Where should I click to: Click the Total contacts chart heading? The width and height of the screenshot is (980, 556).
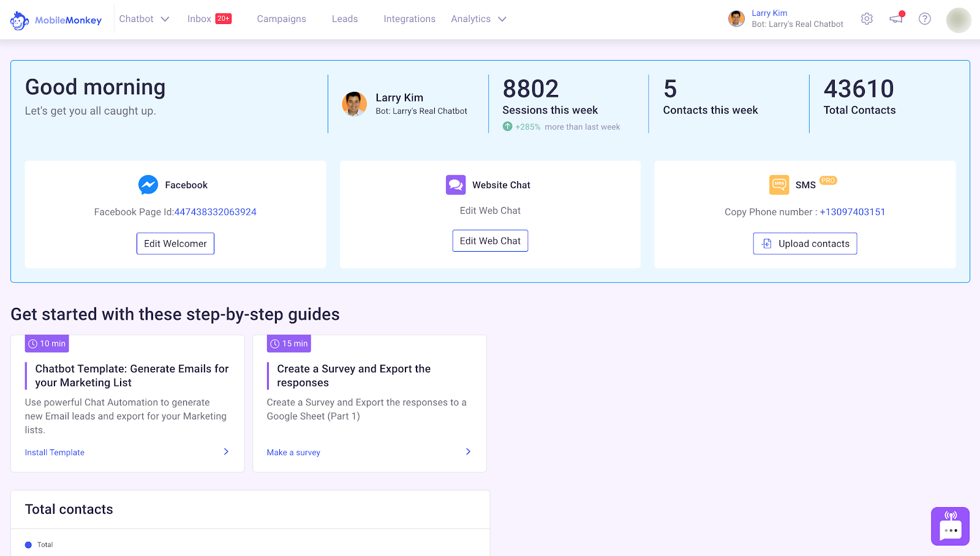pyautogui.click(x=69, y=509)
